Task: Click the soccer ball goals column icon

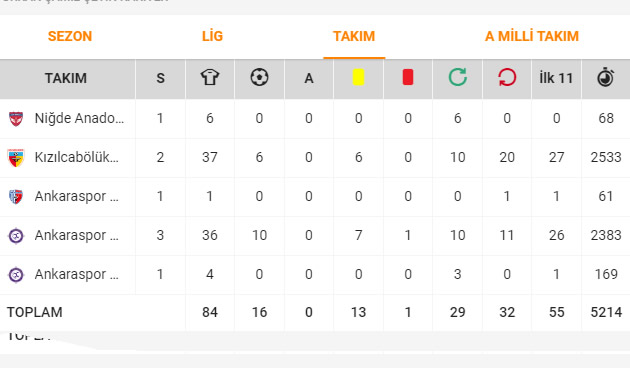Action: point(259,77)
